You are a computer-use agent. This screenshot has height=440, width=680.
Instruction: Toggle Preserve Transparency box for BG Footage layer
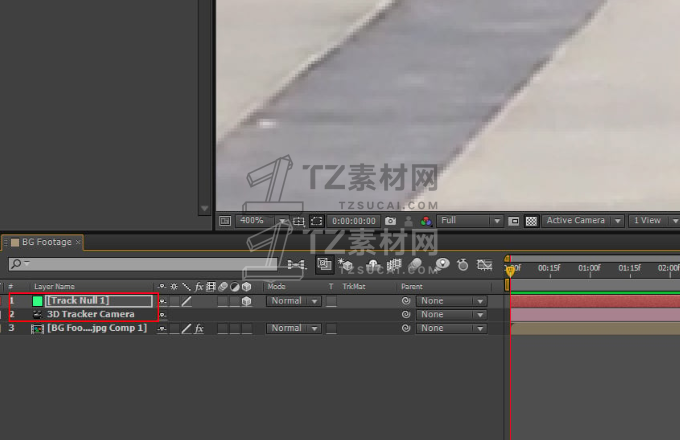coord(331,329)
